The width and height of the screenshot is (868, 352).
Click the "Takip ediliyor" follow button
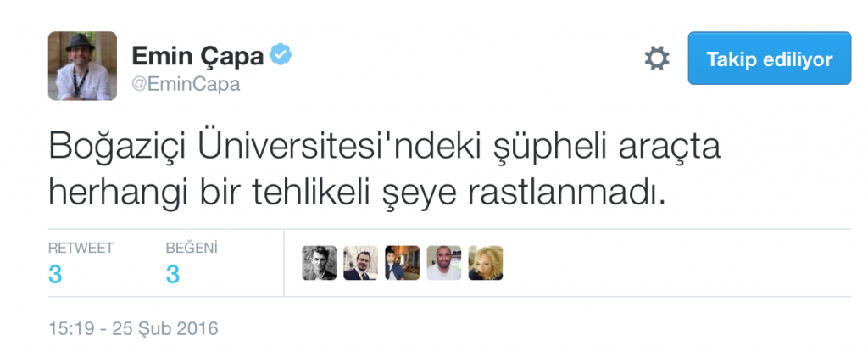coord(769,59)
